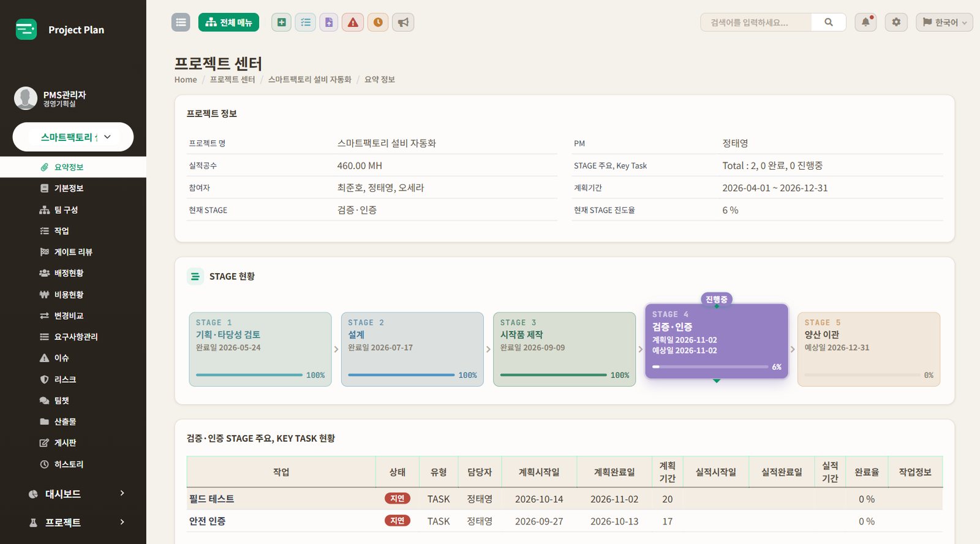The height and width of the screenshot is (544, 980).
Task: Click the Home breadcrumb link
Action: click(186, 80)
